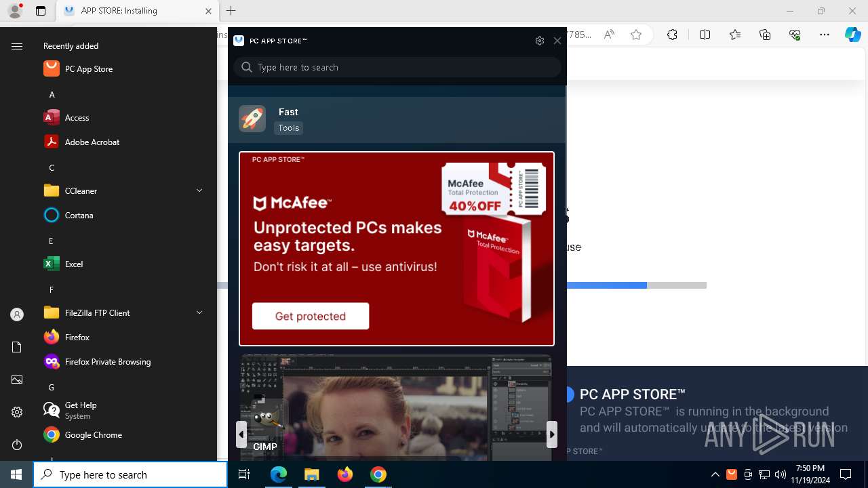Open File Explorer on taskbar
The image size is (868, 488).
click(x=311, y=474)
